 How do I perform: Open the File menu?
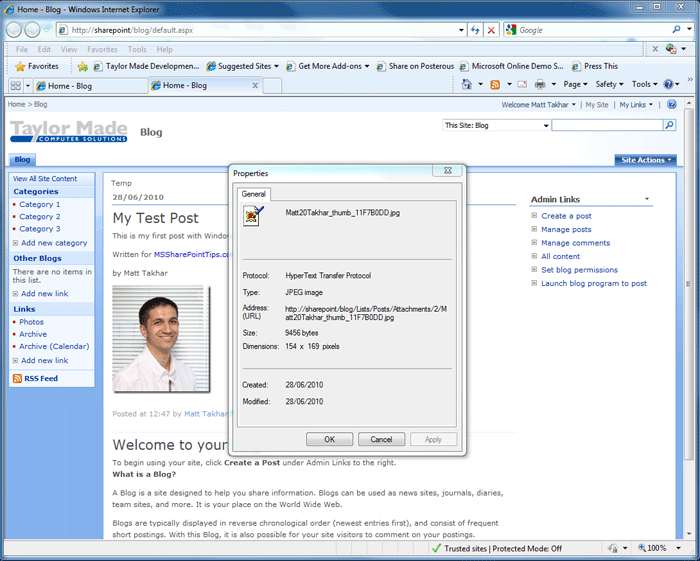(x=21, y=50)
